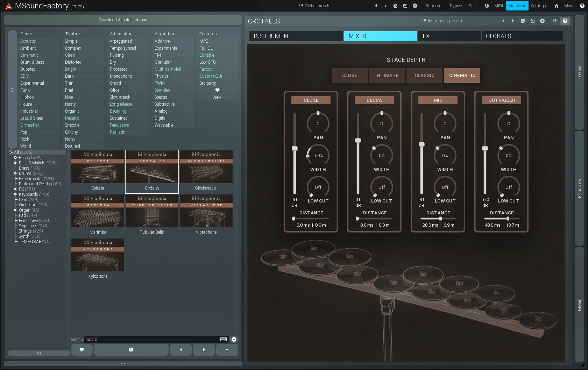Click the Random button in top bar
Image resolution: width=588 pixels, height=370 pixels.
point(433,6)
